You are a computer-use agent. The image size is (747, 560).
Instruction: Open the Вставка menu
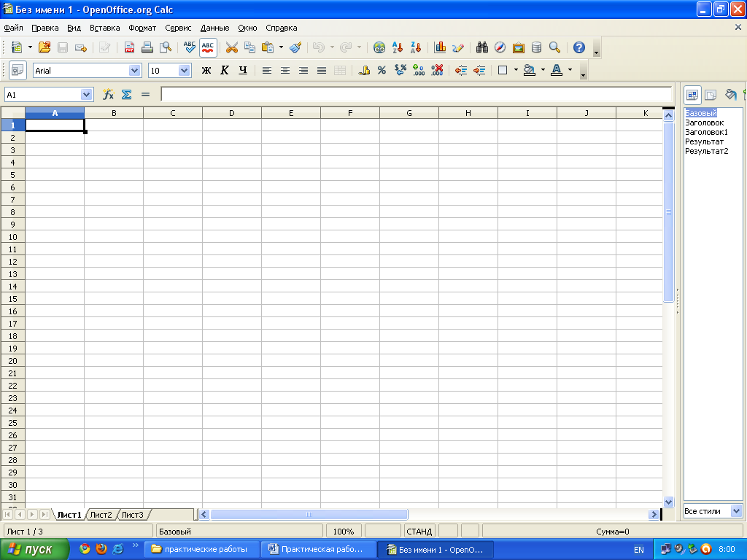pyautogui.click(x=105, y=28)
